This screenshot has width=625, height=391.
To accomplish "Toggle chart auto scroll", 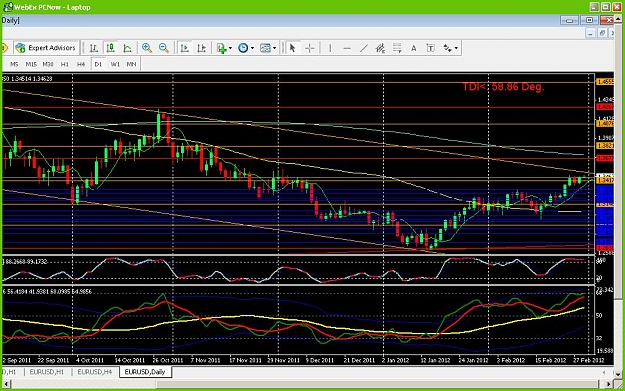I will click(x=185, y=48).
